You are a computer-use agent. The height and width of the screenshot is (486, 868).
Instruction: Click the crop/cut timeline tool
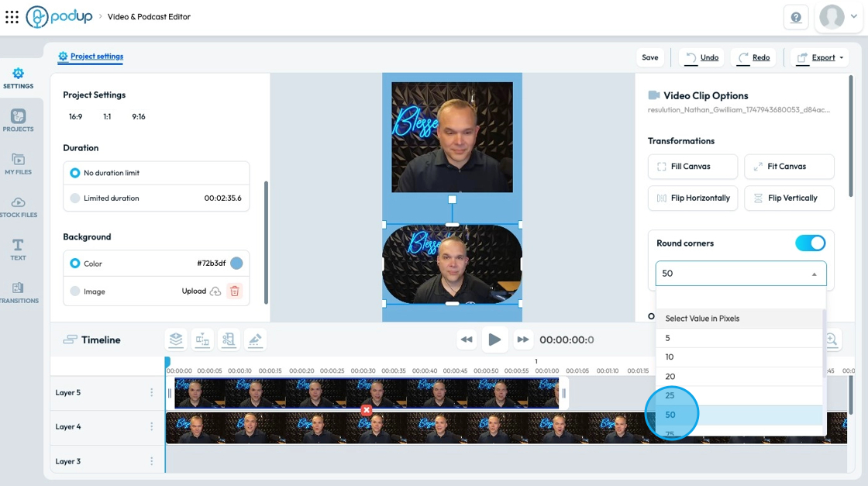coord(229,340)
